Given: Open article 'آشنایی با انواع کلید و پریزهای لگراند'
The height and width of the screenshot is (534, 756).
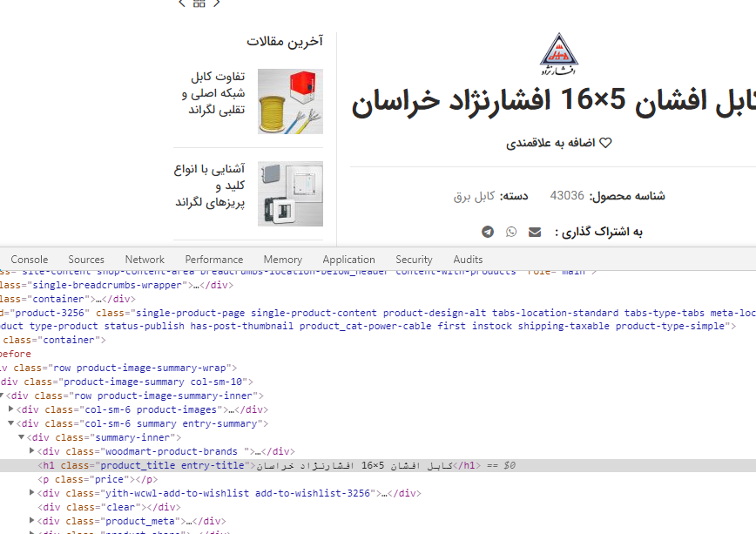Looking at the screenshot, I should click(x=210, y=186).
